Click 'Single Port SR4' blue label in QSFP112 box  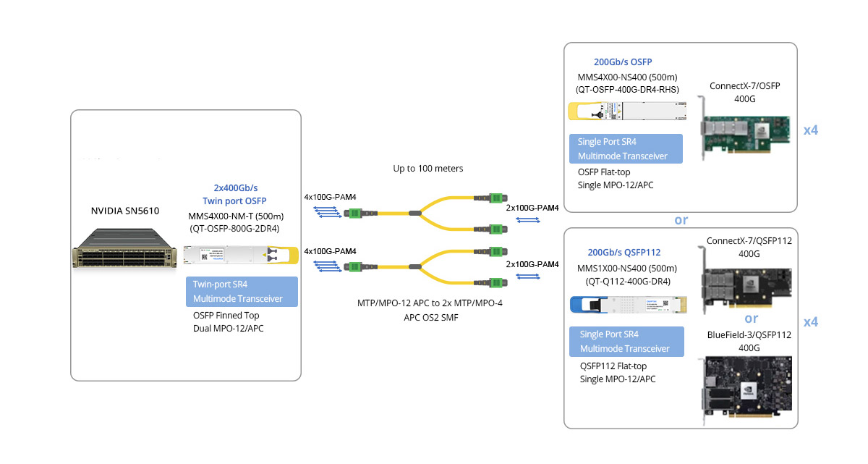point(627,342)
